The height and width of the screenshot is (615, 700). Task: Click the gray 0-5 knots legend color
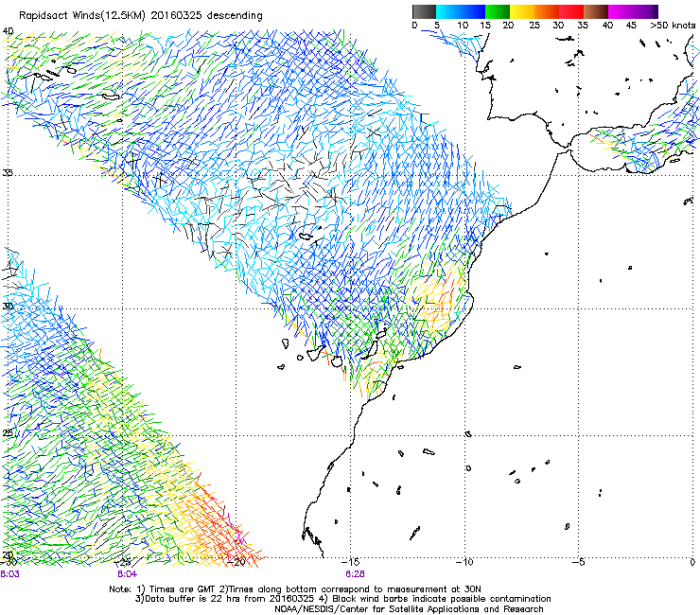(424, 11)
